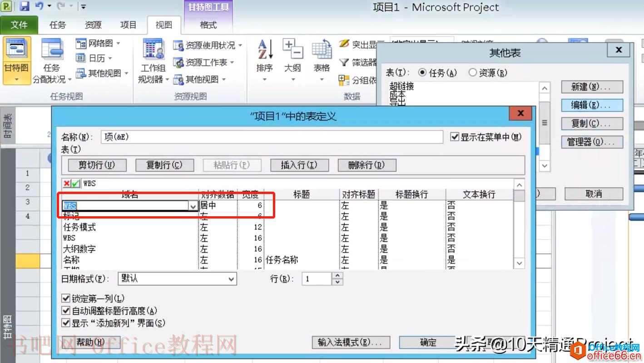Viewport: 644px width, 363px height.
Task: Click the 任务分配状况 icon
Action: click(52, 49)
